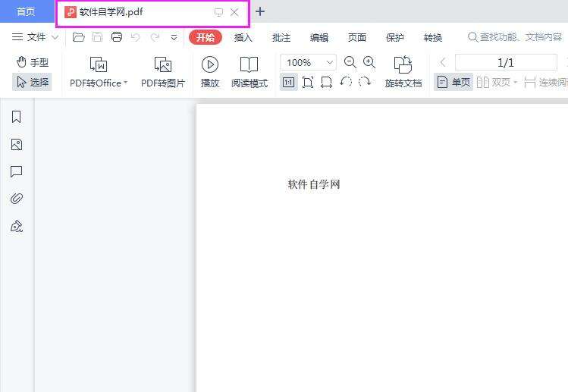
Task: Open the attachments paperclip panel
Action: pos(16,199)
